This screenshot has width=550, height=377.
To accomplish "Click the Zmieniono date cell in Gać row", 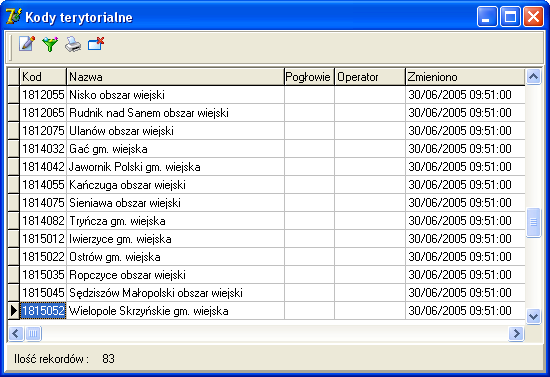I will tap(465, 149).
